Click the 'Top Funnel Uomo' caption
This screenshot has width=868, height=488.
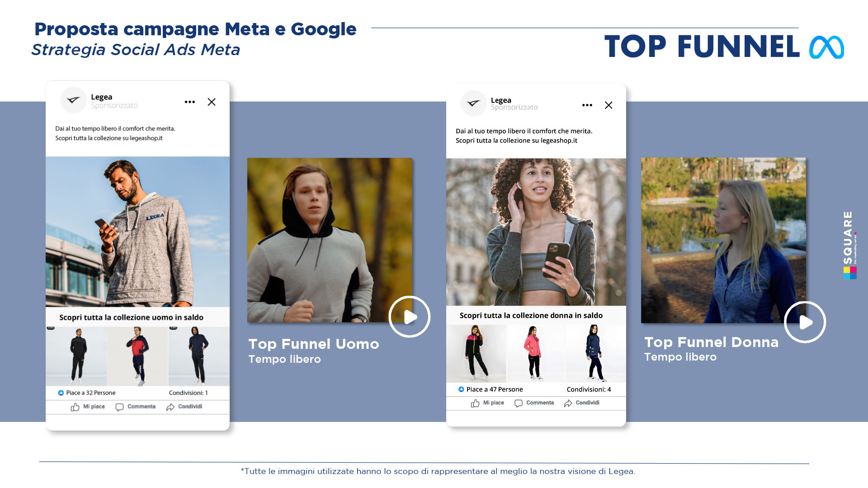(314, 344)
